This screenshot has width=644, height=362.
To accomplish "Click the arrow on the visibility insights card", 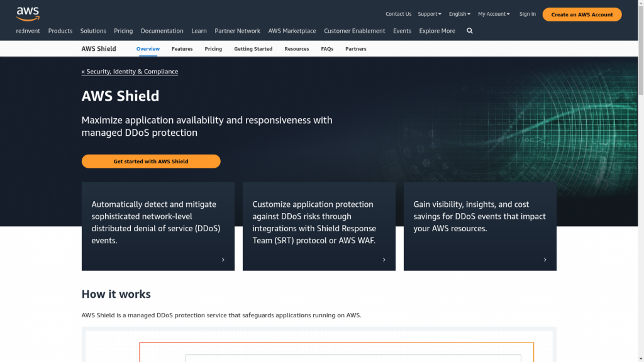I will (x=545, y=259).
